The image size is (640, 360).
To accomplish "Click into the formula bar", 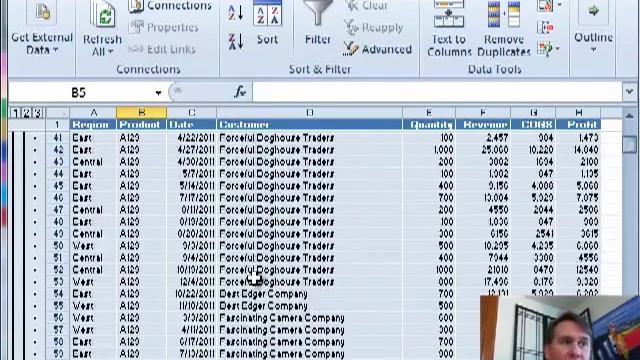I will coord(437,92).
